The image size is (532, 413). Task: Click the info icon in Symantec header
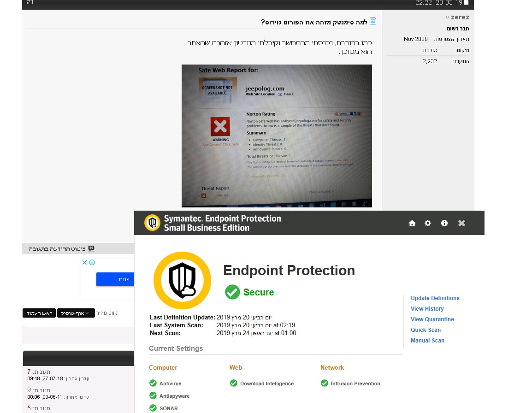pos(444,223)
